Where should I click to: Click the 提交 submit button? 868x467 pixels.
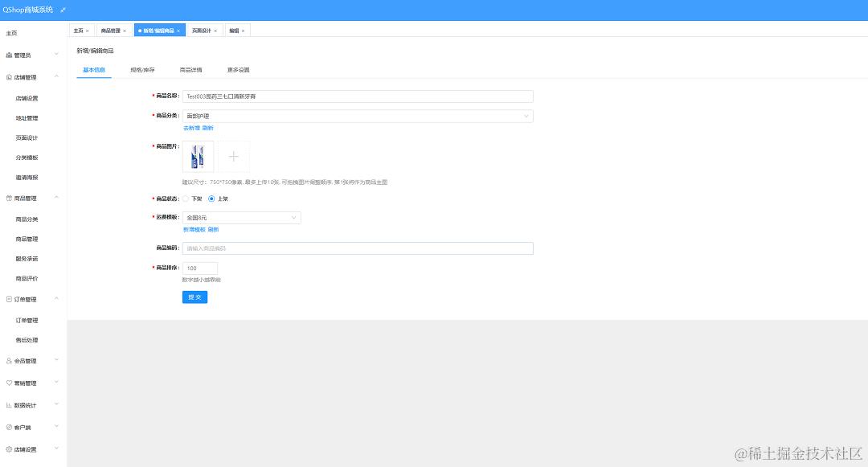click(194, 297)
